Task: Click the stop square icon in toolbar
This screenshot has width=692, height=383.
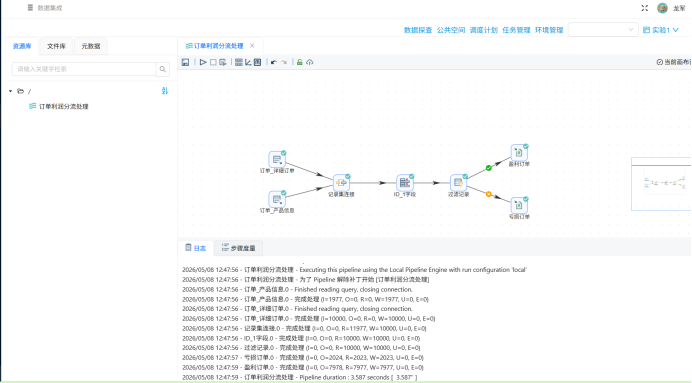Action: click(213, 62)
